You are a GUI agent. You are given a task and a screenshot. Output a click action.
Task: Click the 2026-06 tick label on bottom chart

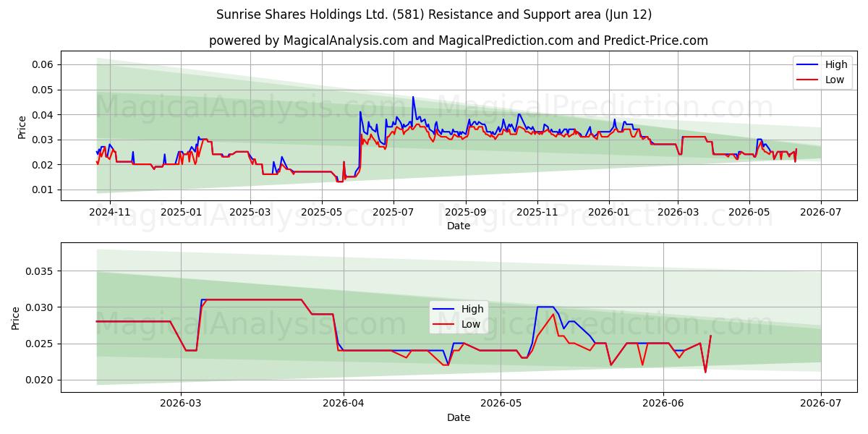(663, 404)
